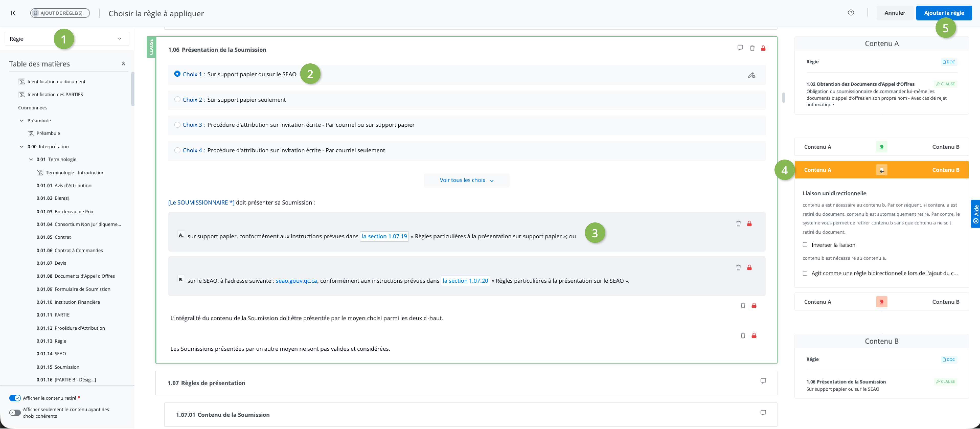The width and height of the screenshot is (980, 429).
Task: Click the edit icon on Choix 1 row
Action: coord(751,75)
